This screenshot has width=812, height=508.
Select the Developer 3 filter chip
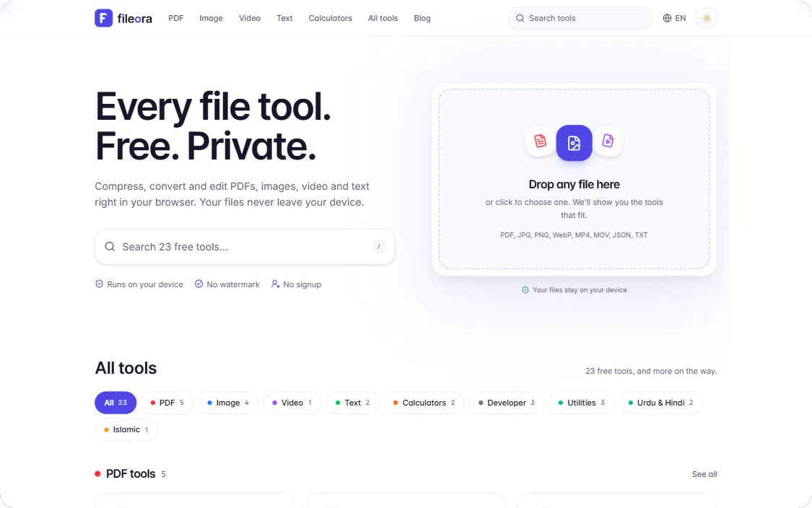click(507, 403)
